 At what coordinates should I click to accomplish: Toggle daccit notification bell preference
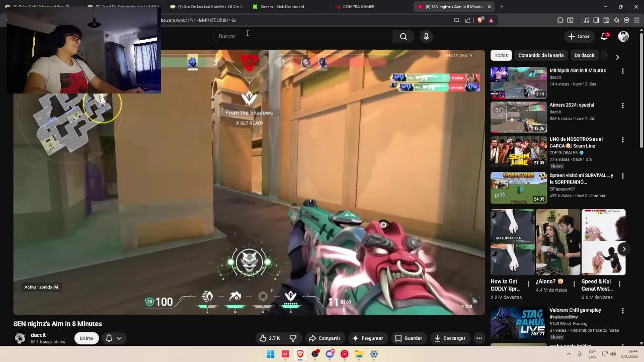[109, 338]
